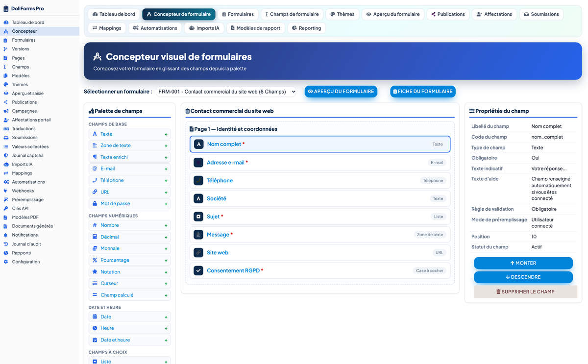Click the Société field type icon
588x364 pixels.
tap(198, 198)
